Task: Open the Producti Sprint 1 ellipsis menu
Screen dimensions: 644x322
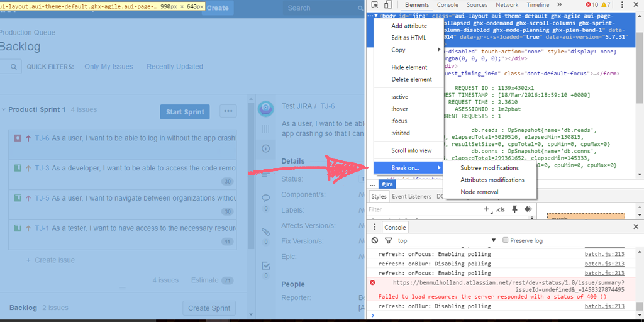Action: point(228,111)
